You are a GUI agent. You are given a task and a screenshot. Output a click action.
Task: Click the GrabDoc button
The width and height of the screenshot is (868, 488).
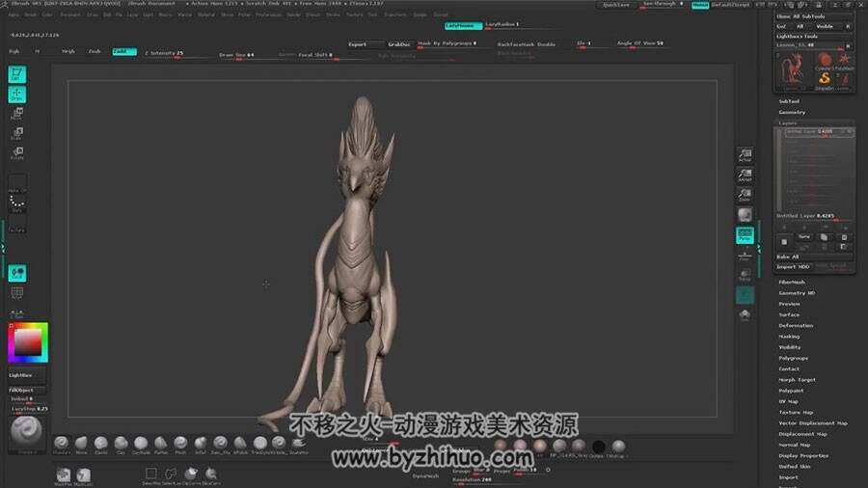click(x=399, y=44)
